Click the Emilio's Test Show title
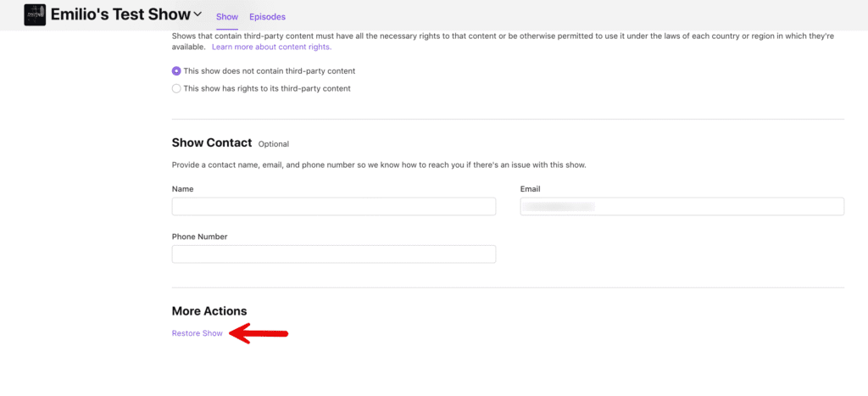Screen dimensions: 868x396 (120, 14)
